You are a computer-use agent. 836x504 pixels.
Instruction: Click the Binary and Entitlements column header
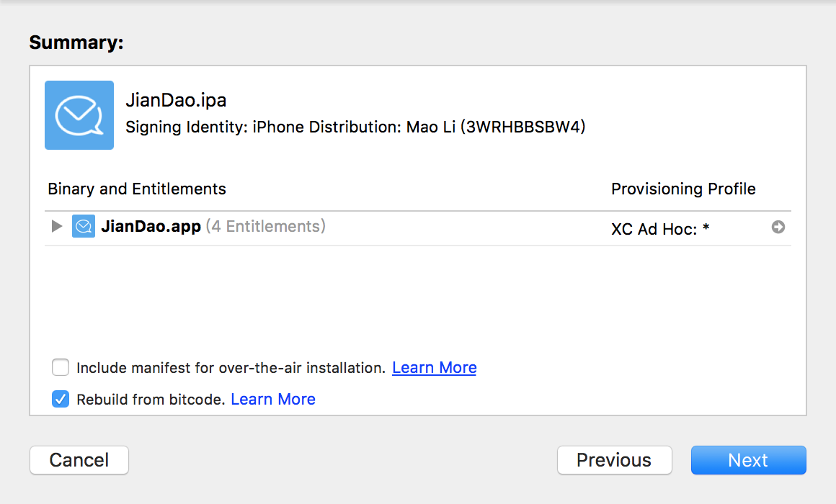coord(137,189)
